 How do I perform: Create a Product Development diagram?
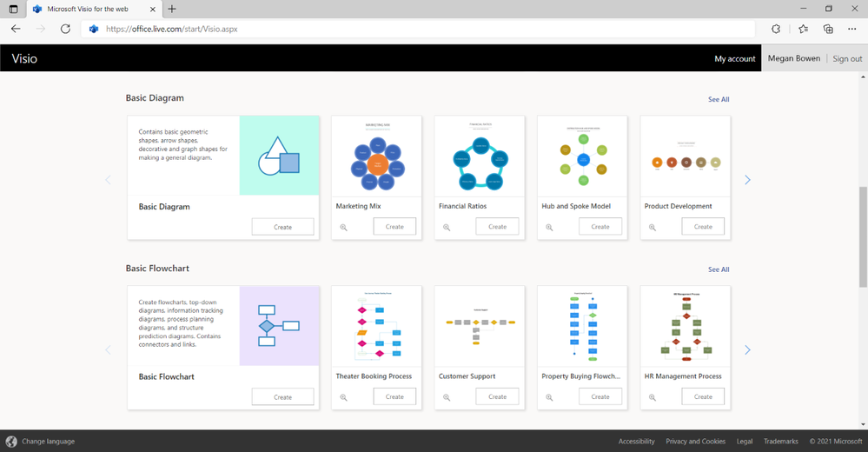703,227
